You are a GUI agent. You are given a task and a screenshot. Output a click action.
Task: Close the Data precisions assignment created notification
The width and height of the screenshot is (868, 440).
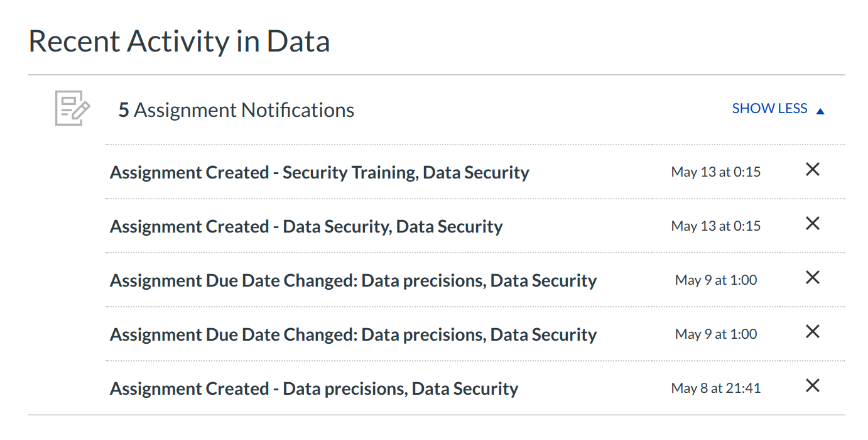[x=812, y=386]
